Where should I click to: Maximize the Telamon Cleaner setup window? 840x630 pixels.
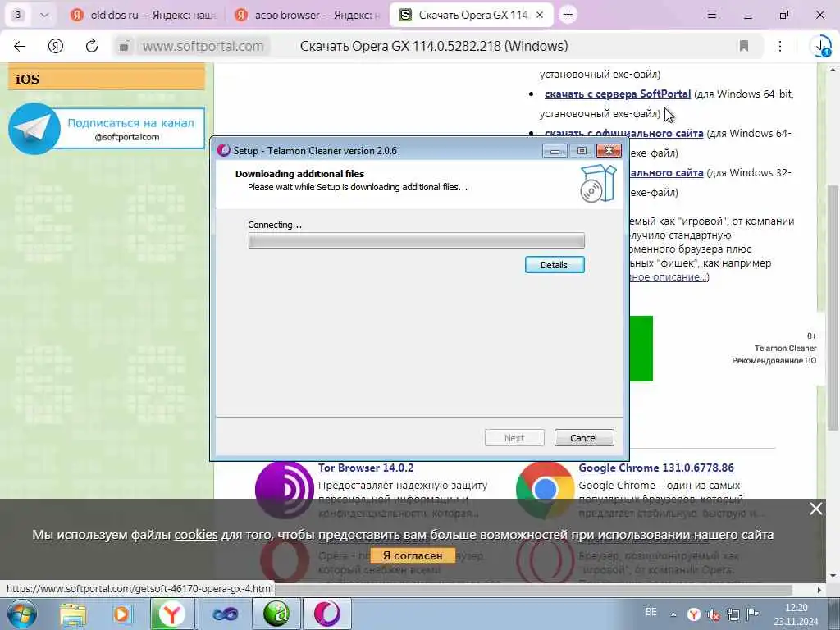582,151
